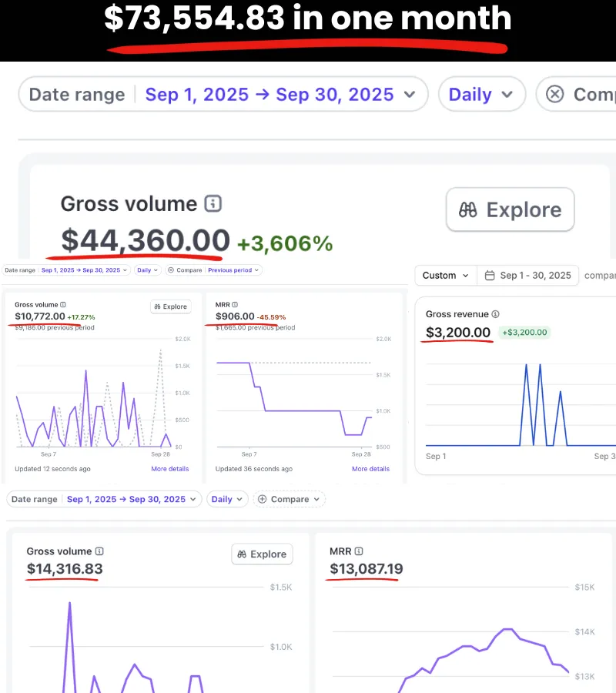616x693 pixels.
Task: Open More details under the Gross volume chart
Action: (x=169, y=469)
